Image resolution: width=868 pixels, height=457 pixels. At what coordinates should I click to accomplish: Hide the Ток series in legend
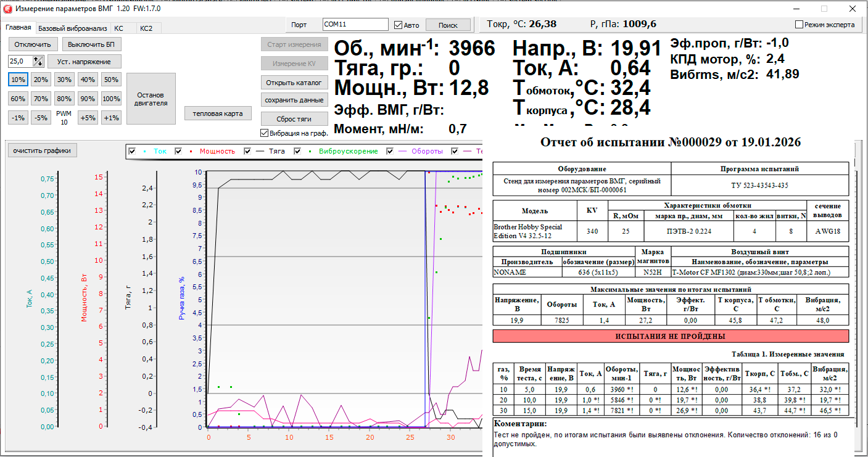pos(131,151)
